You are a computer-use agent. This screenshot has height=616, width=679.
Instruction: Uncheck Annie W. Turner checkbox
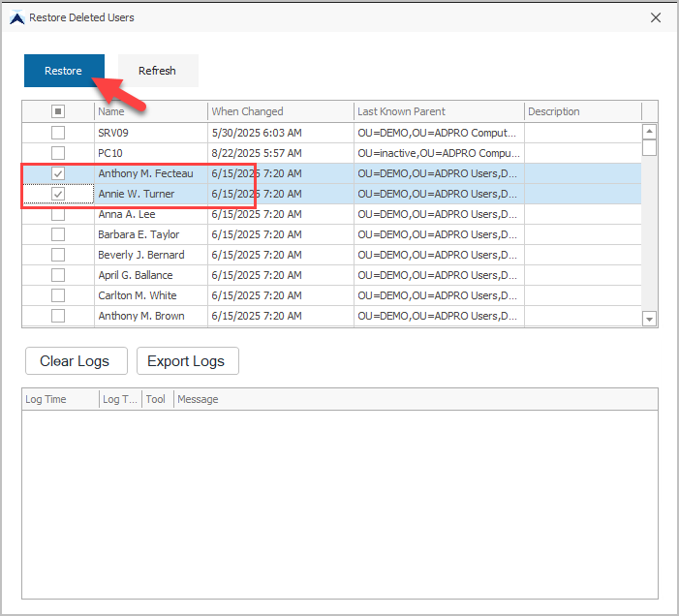click(58, 194)
